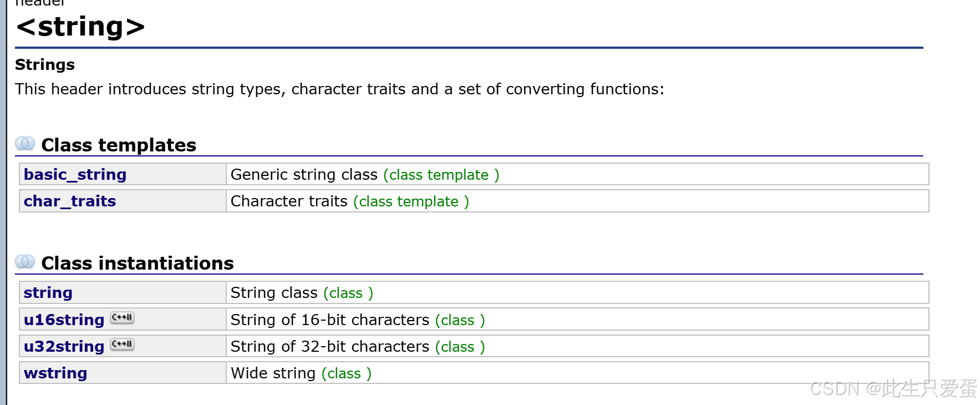The width and height of the screenshot is (980, 405).
Task: Open the wstring class reference
Action: 55,373
